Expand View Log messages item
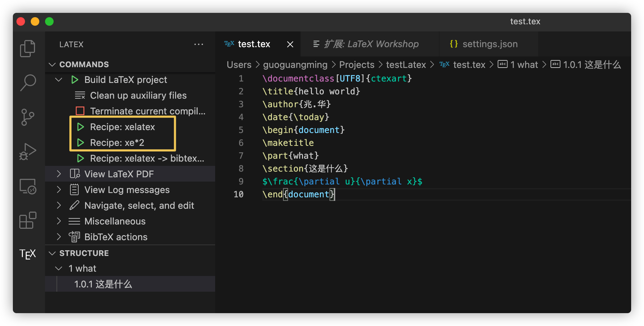 coord(59,190)
